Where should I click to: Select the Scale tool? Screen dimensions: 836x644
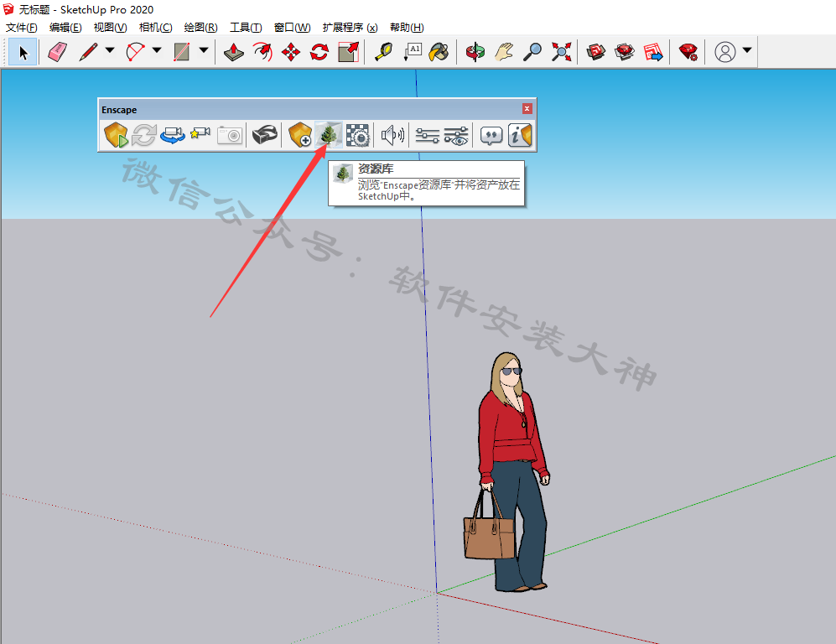click(348, 52)
